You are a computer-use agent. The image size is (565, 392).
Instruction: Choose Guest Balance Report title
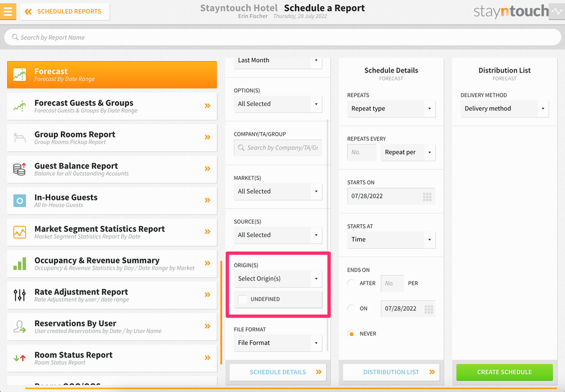point(76,165)
